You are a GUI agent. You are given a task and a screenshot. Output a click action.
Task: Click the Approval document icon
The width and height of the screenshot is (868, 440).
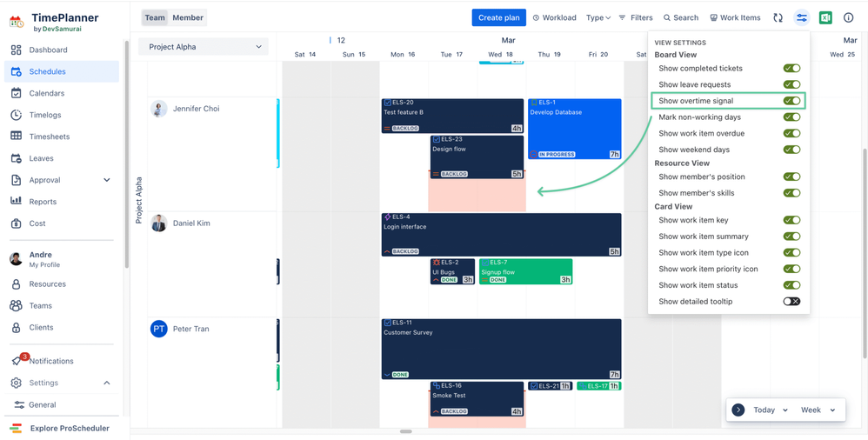pyautogui.click(x=16, y=180)
